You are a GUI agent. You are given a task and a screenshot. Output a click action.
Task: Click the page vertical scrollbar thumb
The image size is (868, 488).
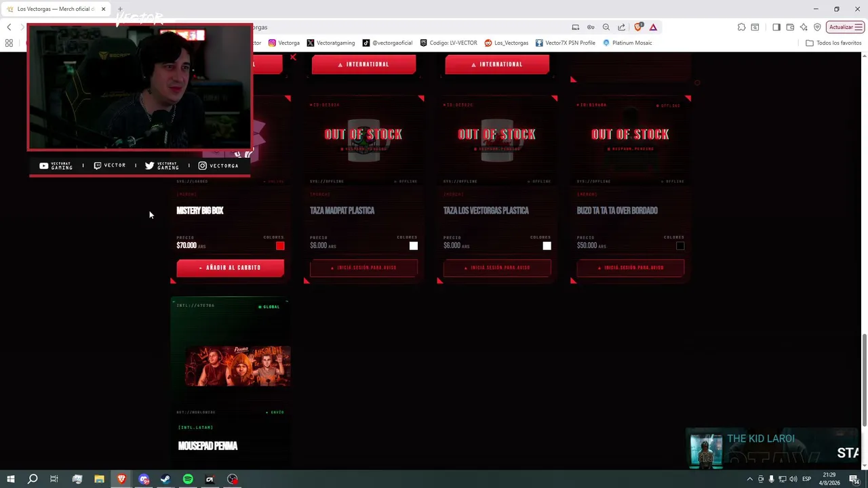[864, 381]
